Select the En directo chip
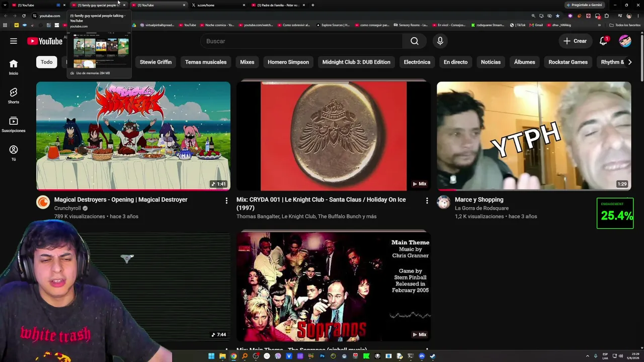Image resolution: width=644 pixels, height=362 pixels. pyautogui.click(x=456, y=62)
